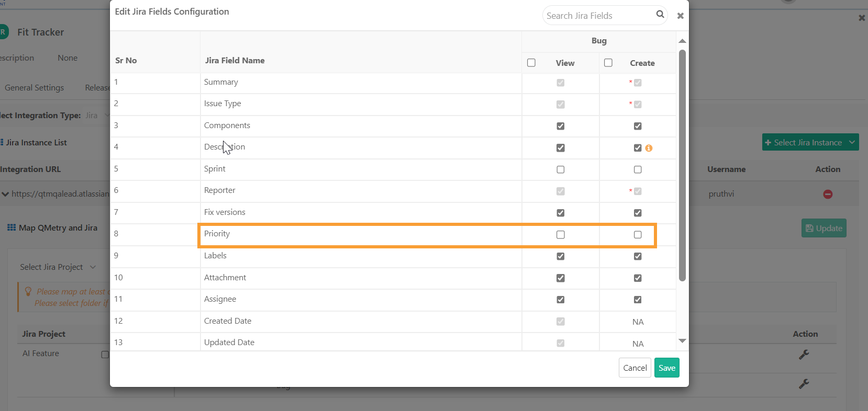Click the grid icon beside Map QMetry and Jira

point(12,228)
